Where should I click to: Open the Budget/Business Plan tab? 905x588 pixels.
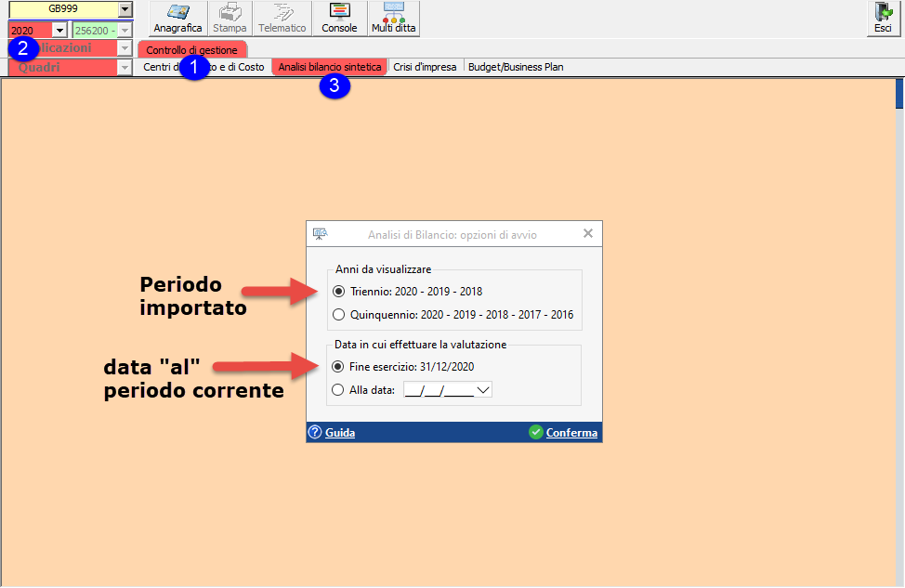516,68
